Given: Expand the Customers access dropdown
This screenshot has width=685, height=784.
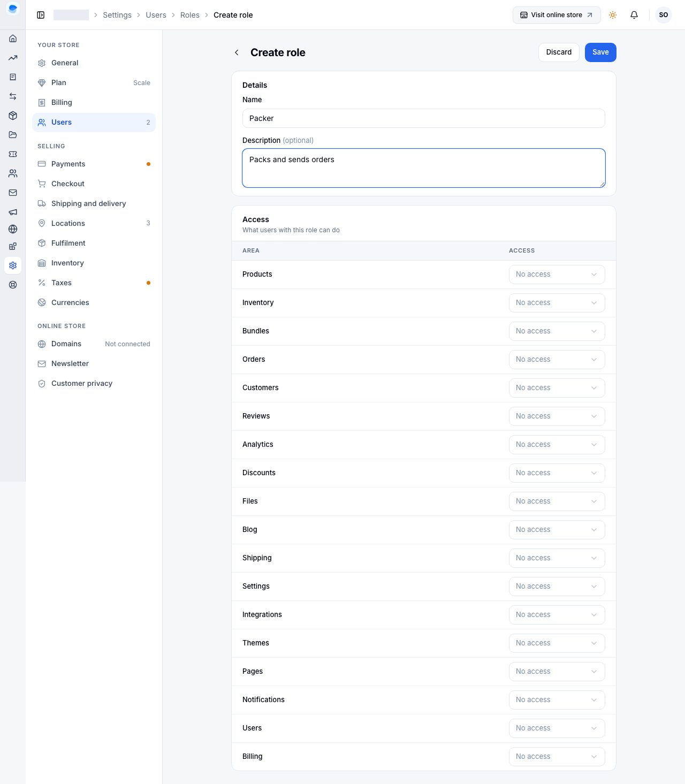Looking at the screenshot, I should 557,388.
